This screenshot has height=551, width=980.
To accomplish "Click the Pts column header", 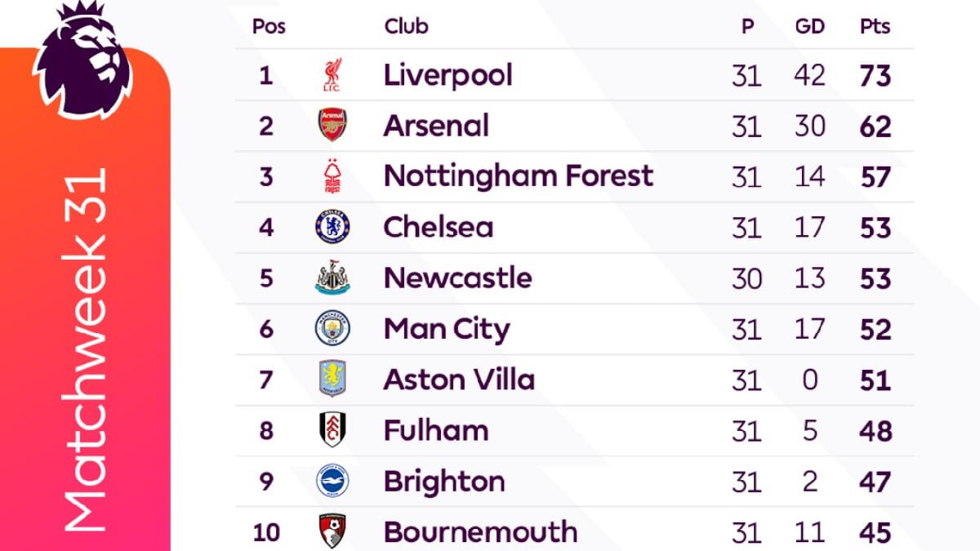I will (x=875, y=26).
